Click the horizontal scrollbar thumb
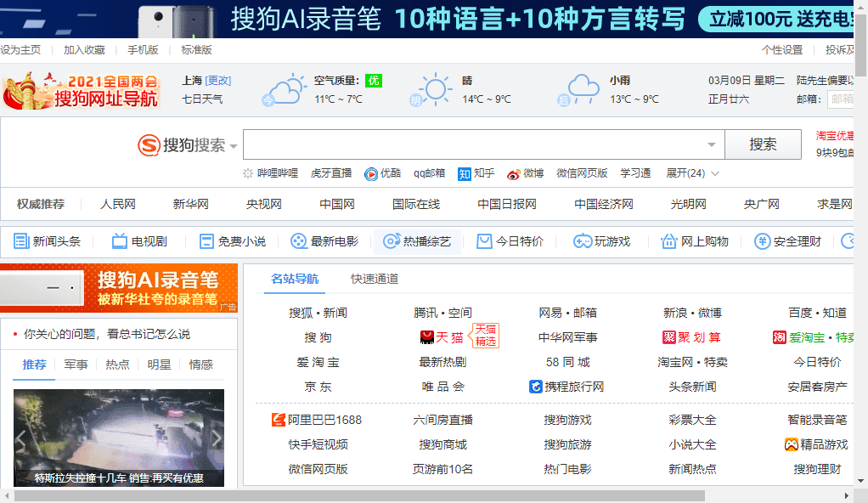868x503 pixels. tap(359, 496)
